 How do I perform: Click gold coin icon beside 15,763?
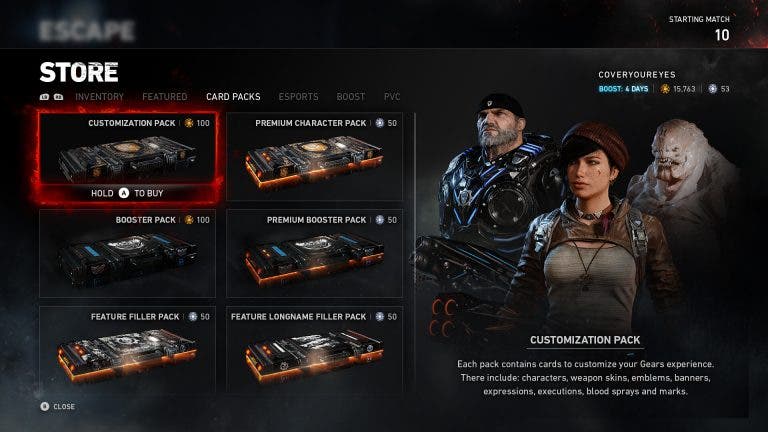[665, 89]
